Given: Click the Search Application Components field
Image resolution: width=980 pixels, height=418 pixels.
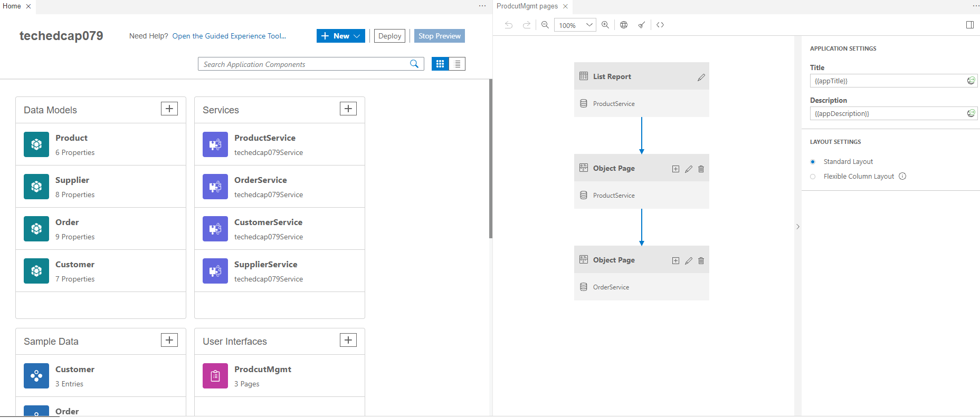Looking at the screenshot, I should (x=303, y=64).
